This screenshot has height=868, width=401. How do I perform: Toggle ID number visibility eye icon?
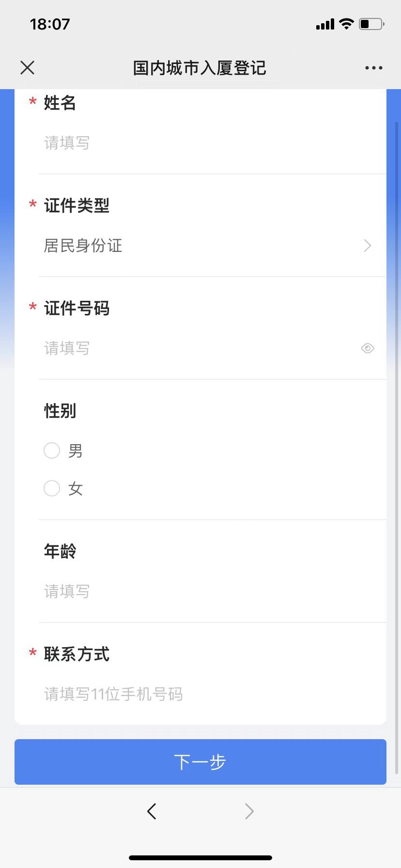(368, 348)
